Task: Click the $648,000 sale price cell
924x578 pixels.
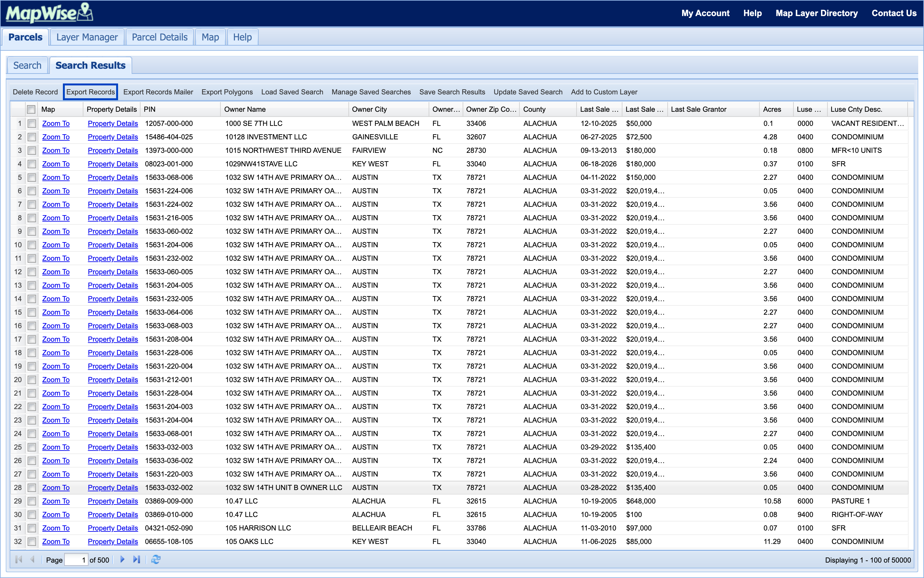Action: (641, 501)
